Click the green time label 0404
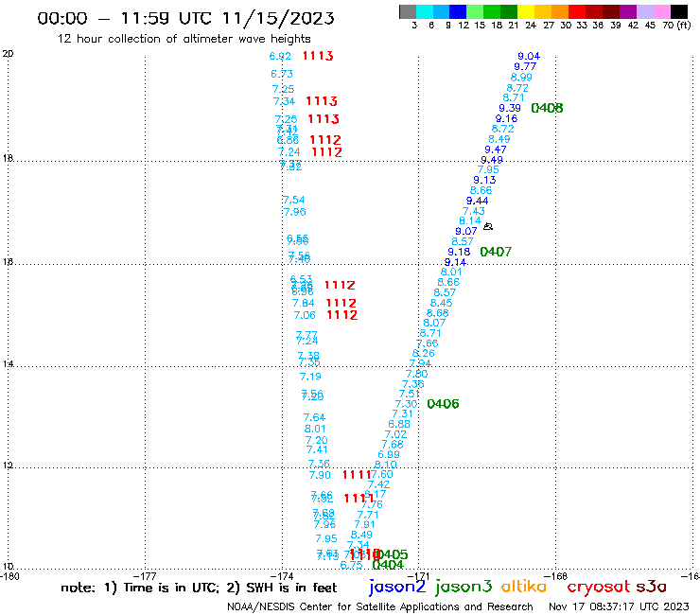This screenshot has width=700, height=615. click(388, 565)
